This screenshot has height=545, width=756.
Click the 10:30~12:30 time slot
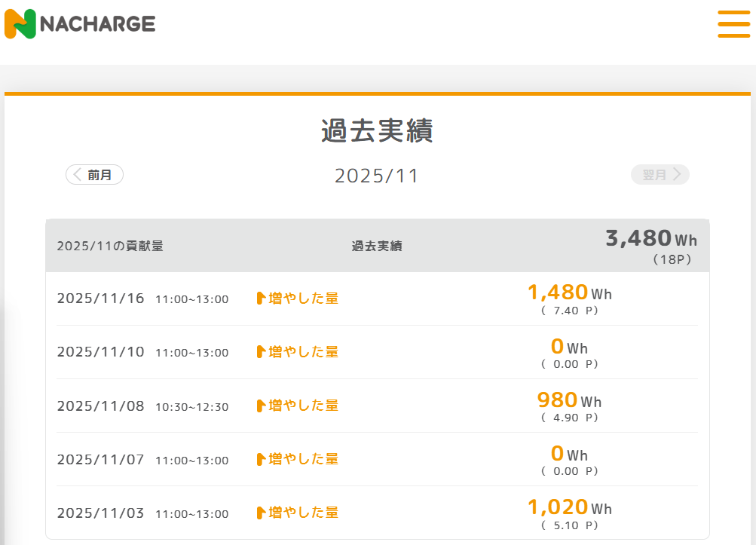point(192,407)
